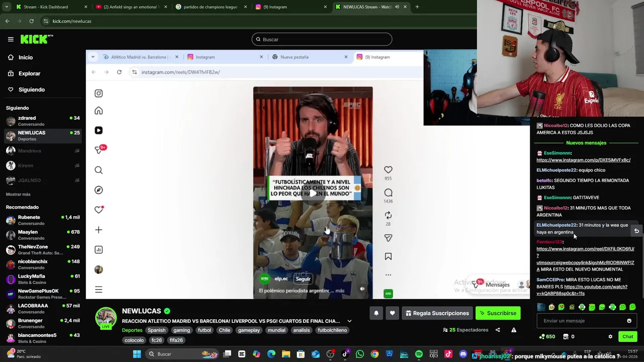Open the reel comments bubble icon

coord(388,193)
